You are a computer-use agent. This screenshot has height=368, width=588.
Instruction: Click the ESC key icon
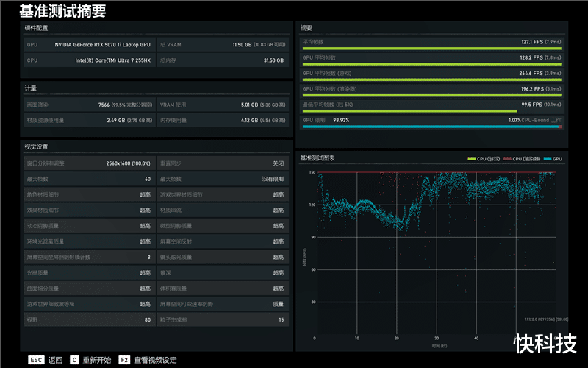pyautogui.click(x=36, y=360)
